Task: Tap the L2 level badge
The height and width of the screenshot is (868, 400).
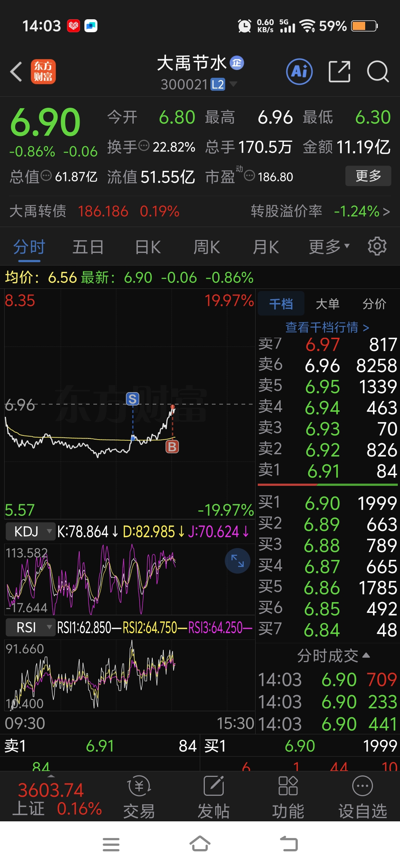Action: click(218, 84)
